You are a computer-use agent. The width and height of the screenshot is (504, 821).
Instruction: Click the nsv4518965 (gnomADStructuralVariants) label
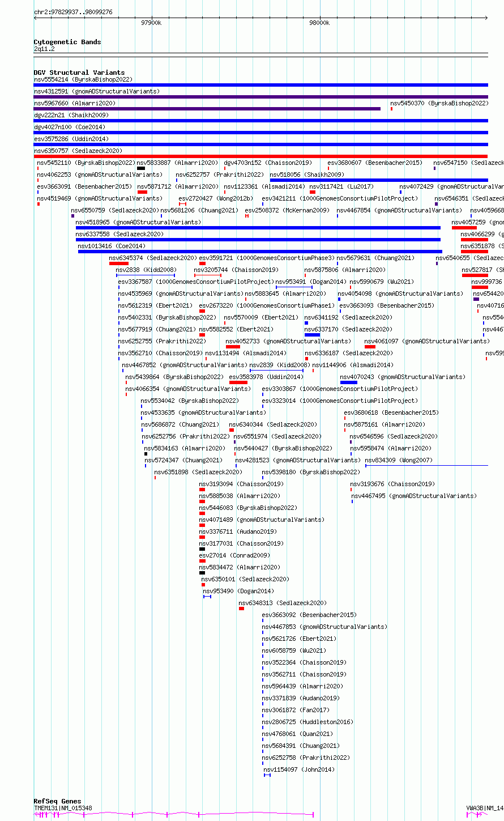[138, 223]
